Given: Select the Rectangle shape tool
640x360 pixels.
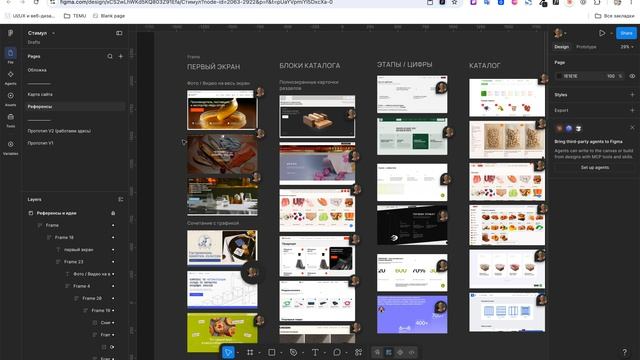Looking at the screenshot, I should pyautogui.click(x=271, y=352).
